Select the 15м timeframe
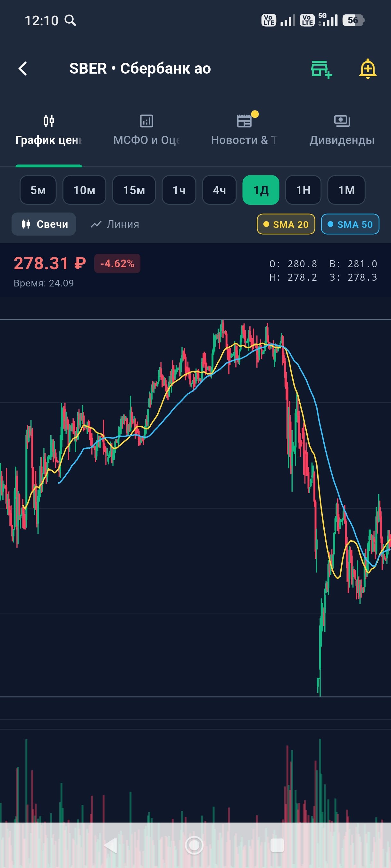The width and height of the screenshot is (391, 868). click(x=134, y=190)
